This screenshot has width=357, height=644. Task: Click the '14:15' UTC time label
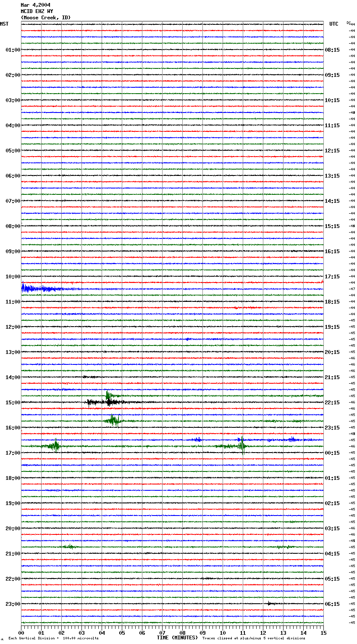tap(332, 201)
